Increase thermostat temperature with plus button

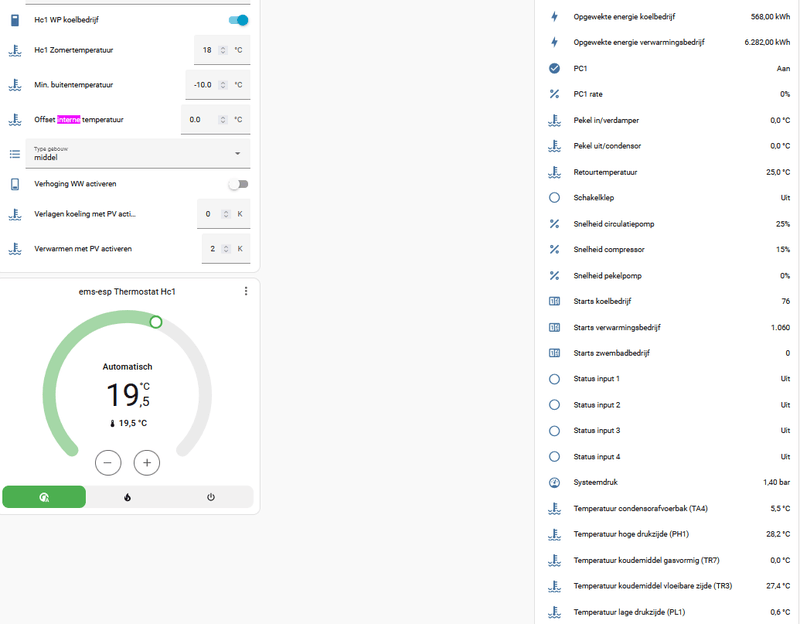click(x=147, y=462)
